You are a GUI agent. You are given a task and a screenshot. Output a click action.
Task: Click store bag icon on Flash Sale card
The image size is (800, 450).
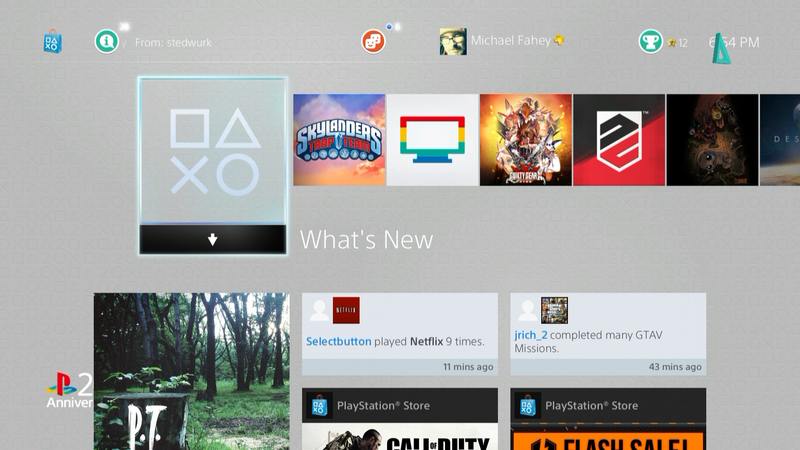(x=528, y=406)
